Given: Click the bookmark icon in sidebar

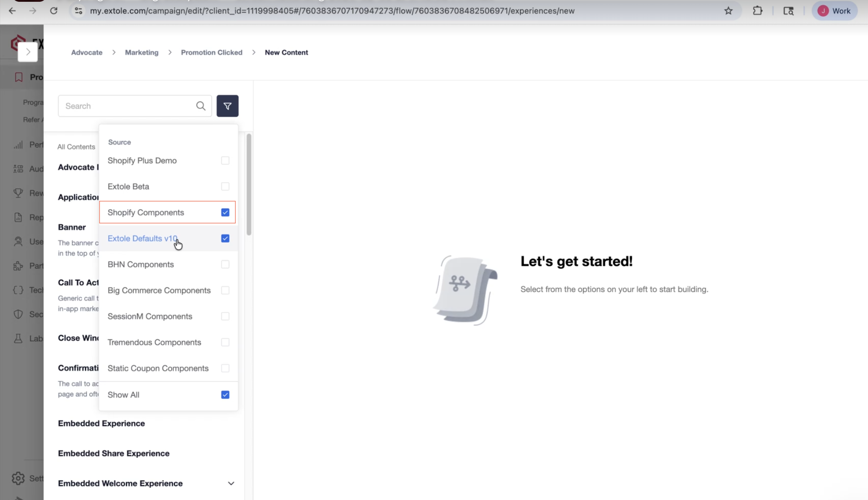Looking at the screenshot, I should tap(18, 77).
